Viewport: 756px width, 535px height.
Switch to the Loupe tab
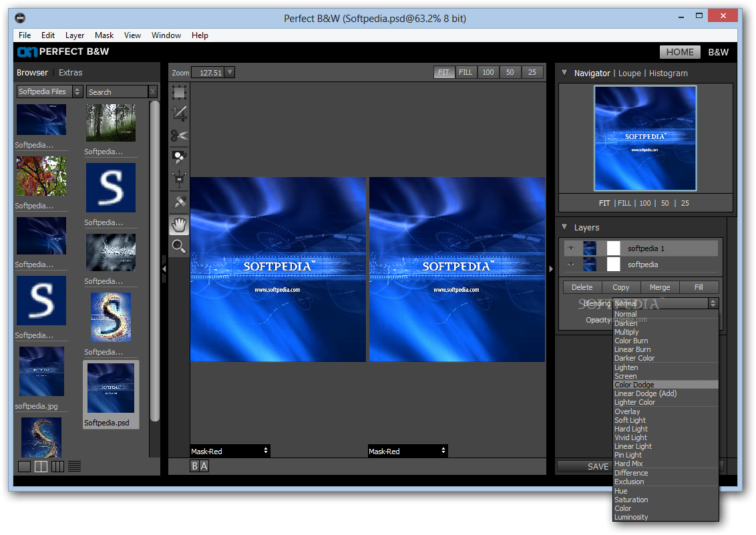coord(630,73)
